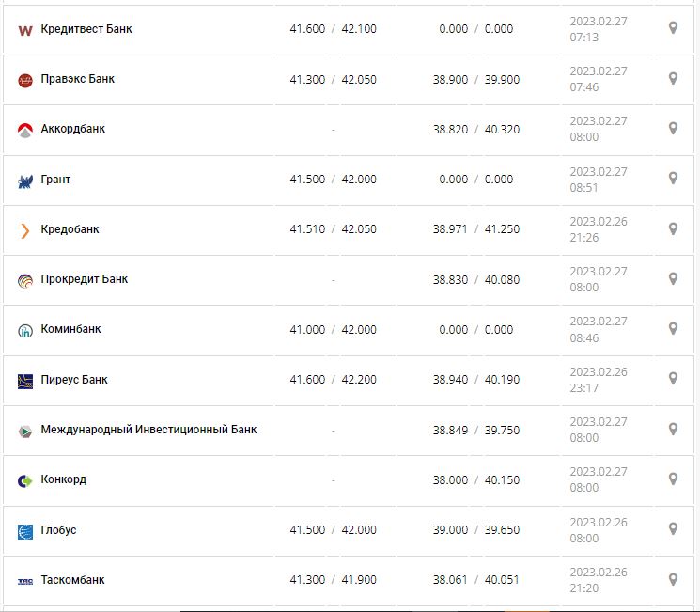Click the map pin for Кредитвест Банк
The image size is (700, 612).
[x=673, y=28]
